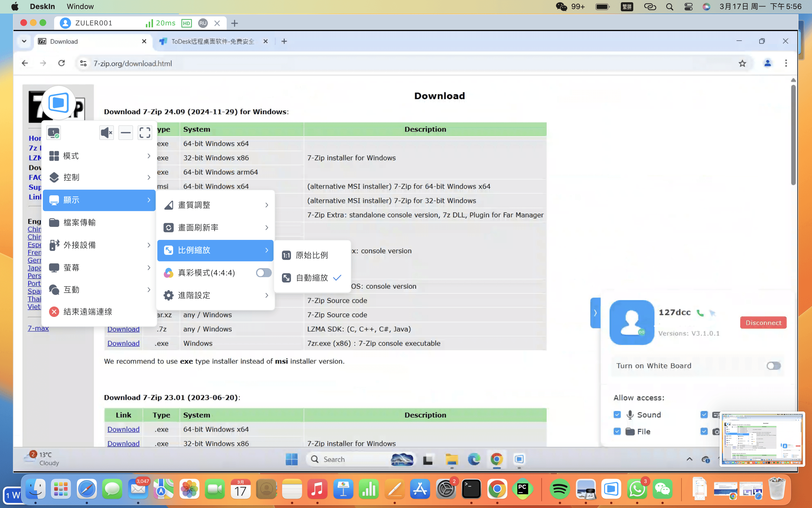812x508 pixels.
Task: Open WeChat status icon in menu bar
Action: (561, 7)
